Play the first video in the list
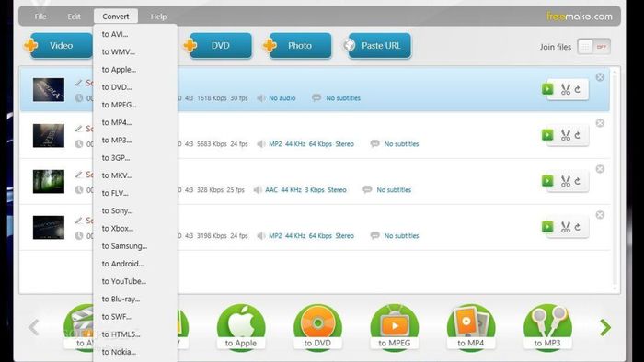 (547, 89)
